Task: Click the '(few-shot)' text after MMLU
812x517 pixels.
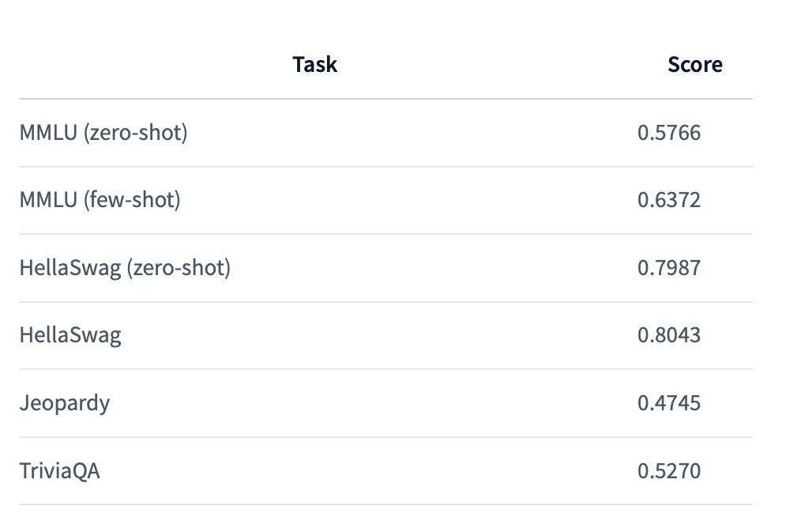Action: pos(132,200)
